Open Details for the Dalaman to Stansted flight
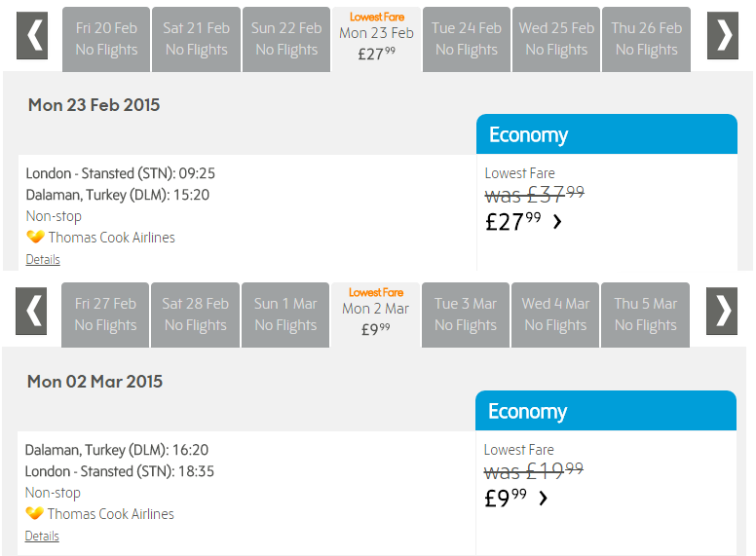 coord(42,537)
